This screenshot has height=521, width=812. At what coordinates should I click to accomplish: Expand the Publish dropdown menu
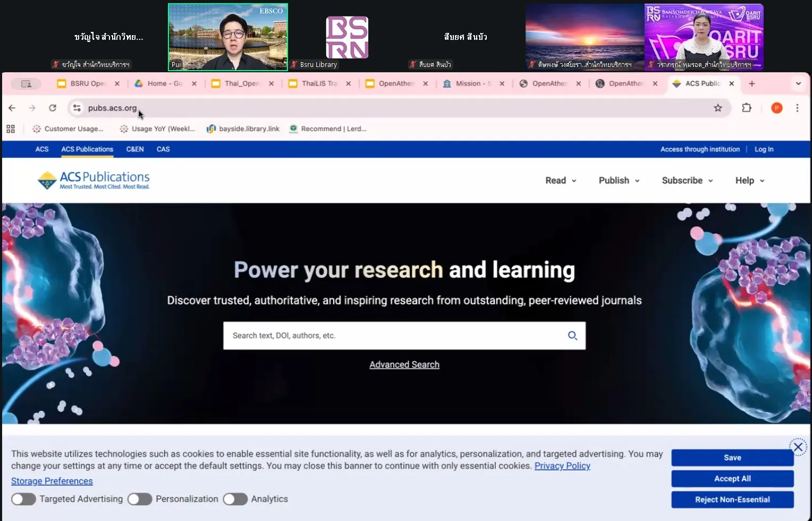(619, 181)
